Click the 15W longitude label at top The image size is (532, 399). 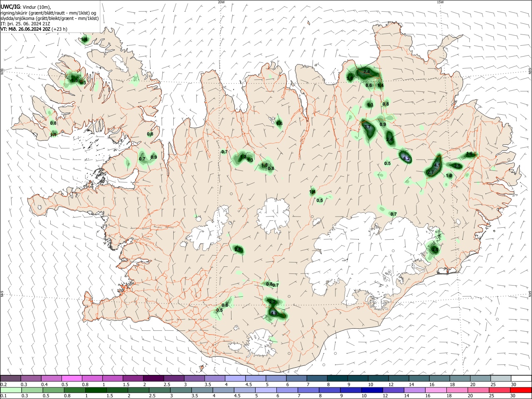click(x=440, y=2)
